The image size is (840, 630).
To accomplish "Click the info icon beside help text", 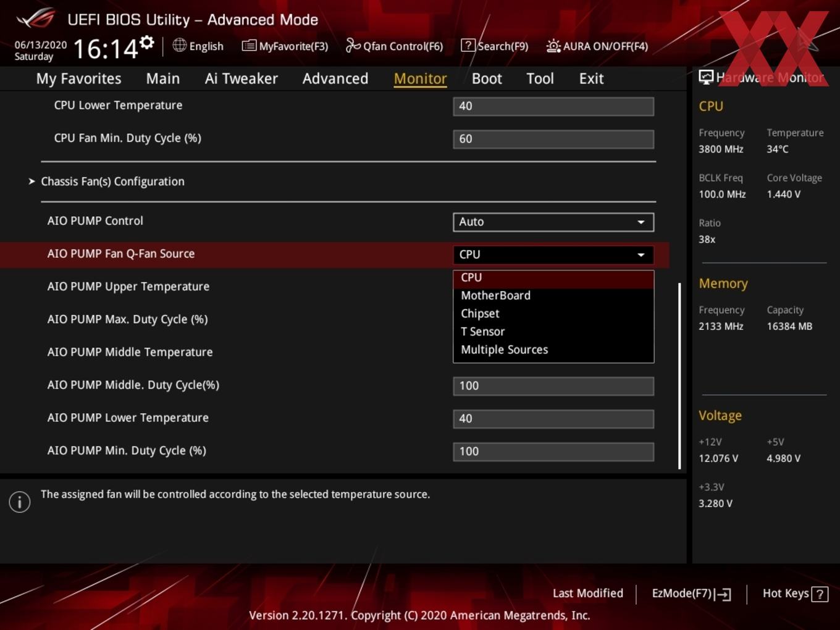I will point(20,502).
